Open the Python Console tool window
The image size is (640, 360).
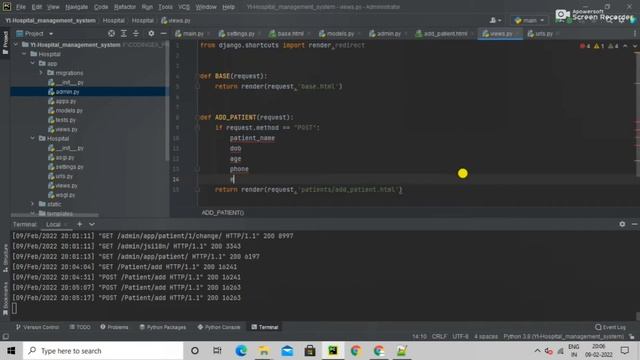pos(219,327)
